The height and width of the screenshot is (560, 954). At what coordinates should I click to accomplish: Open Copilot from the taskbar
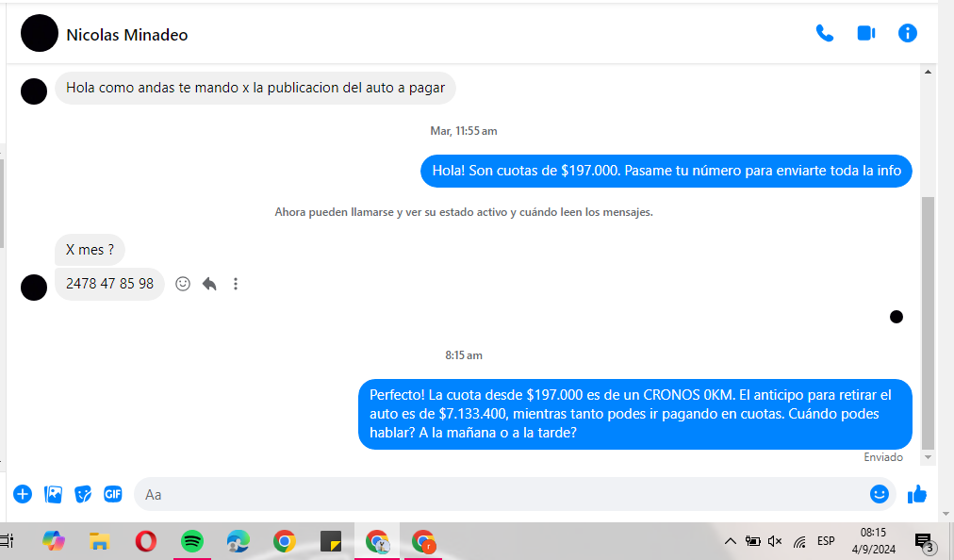pyautogui.click(x=54, y=540)
